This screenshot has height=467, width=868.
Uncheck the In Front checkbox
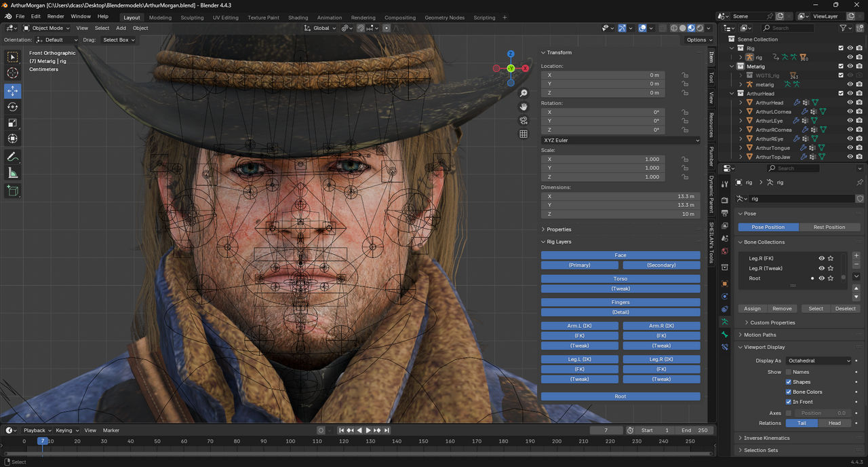click(x=789, y=402)
